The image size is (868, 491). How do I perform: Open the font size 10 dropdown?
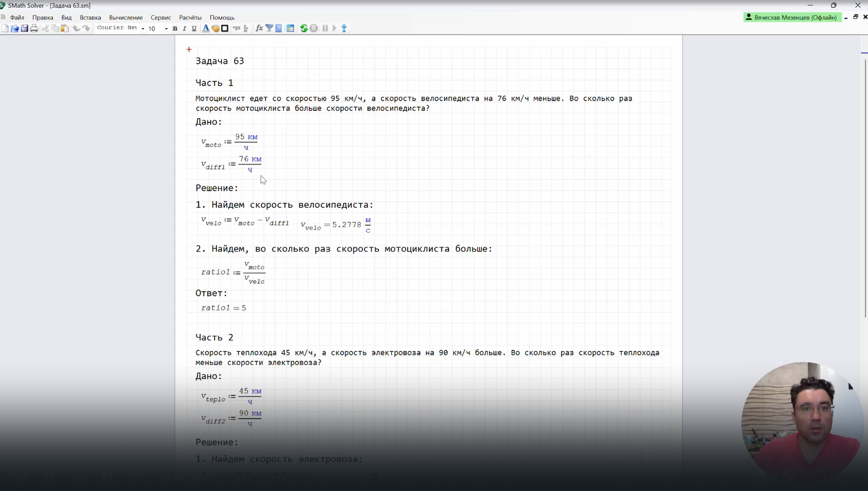(x=166, y=29)
